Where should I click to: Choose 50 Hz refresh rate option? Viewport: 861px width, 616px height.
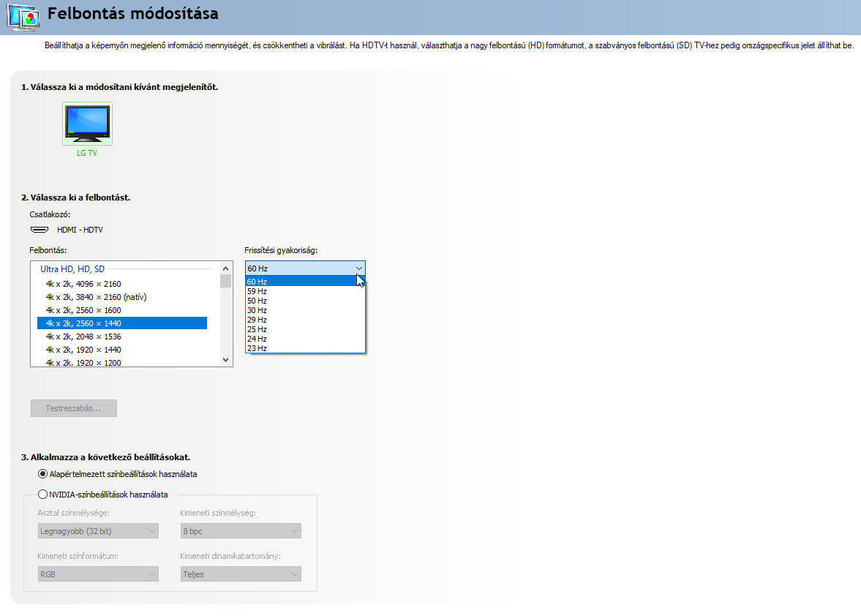point(305,301)
